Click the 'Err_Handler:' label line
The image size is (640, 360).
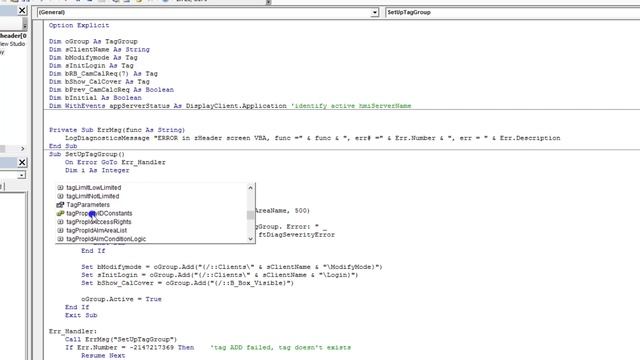pos(73,331)
